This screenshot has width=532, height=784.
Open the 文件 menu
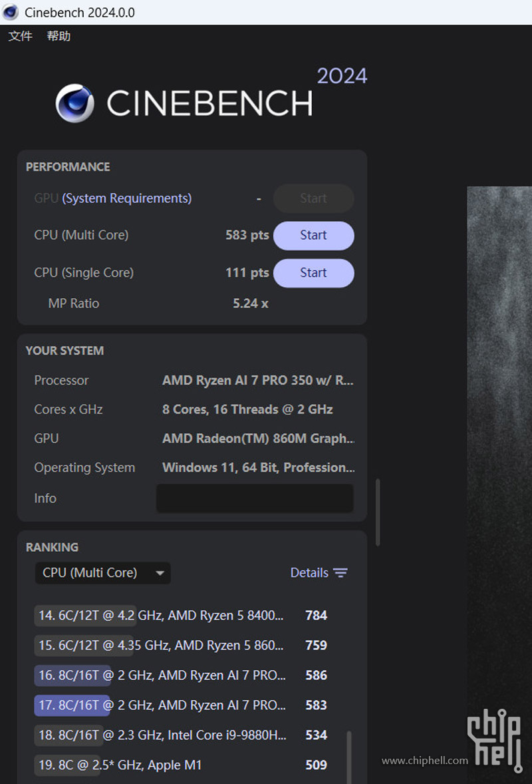[x=21, y=36]
